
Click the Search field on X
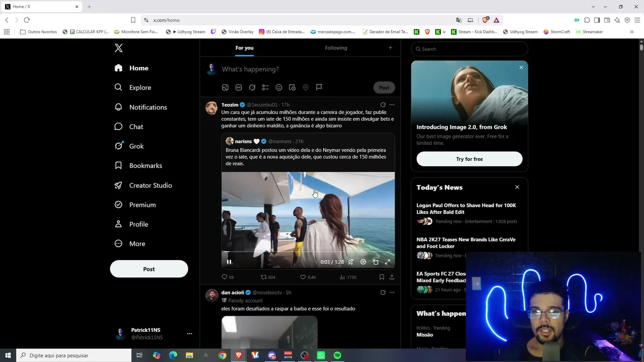click(469, 49)
